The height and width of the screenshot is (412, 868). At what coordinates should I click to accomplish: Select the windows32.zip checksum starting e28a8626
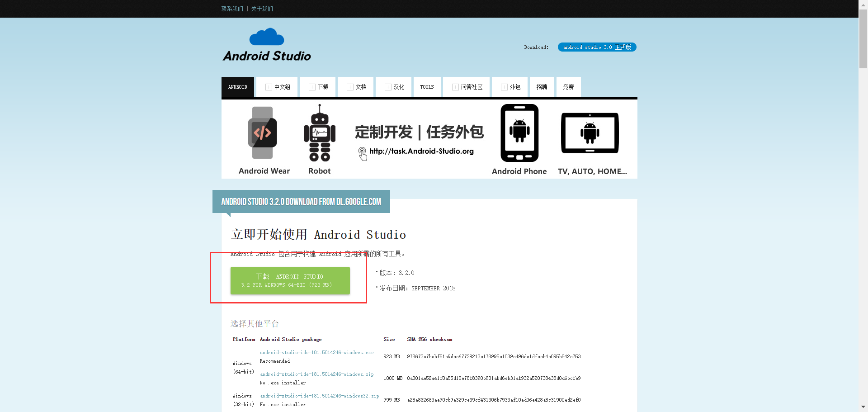coord(494,400)
